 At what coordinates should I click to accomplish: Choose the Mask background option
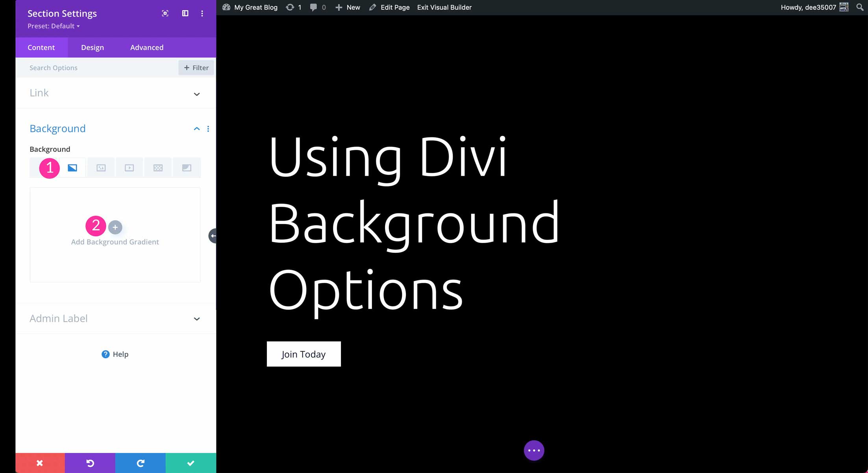(x=187, y=167)
